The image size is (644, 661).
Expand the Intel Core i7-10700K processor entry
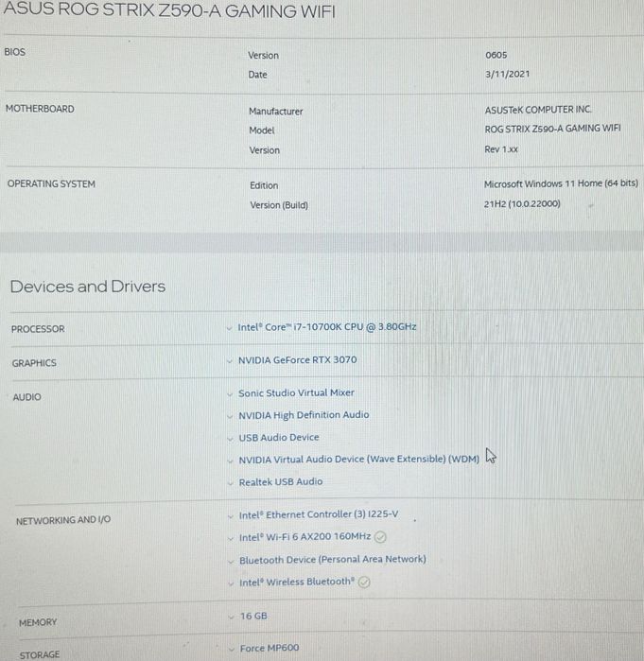(229, 328)
